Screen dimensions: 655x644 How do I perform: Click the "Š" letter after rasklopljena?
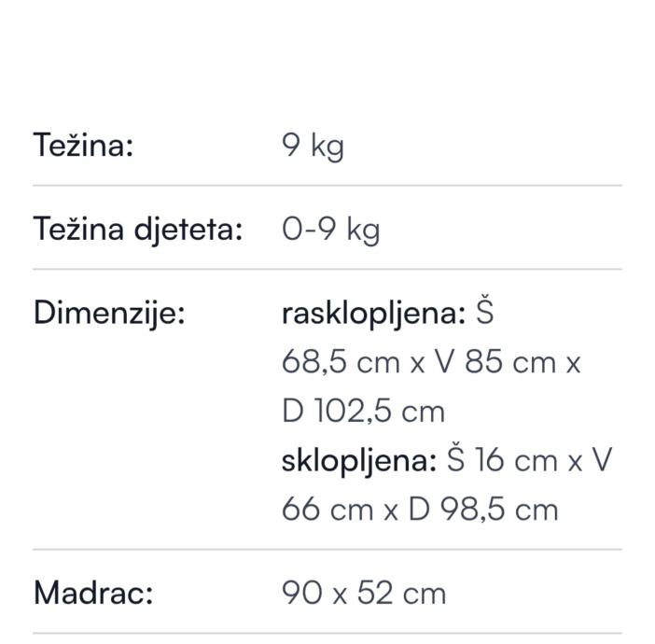[x=483, y=314]
